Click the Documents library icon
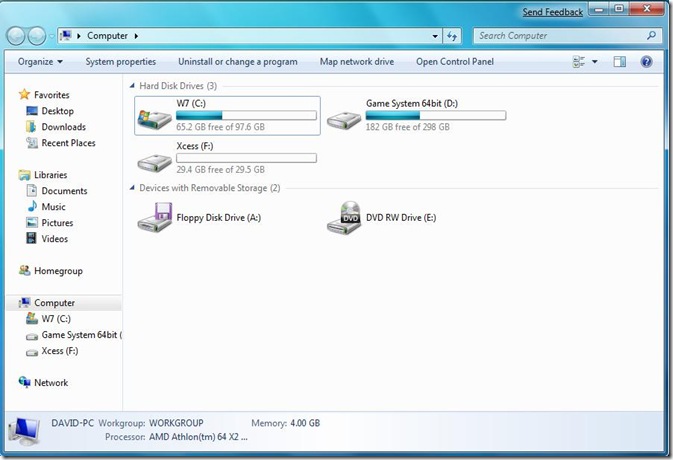The width and height of the screenshot is (673, 460). point(32,191)
